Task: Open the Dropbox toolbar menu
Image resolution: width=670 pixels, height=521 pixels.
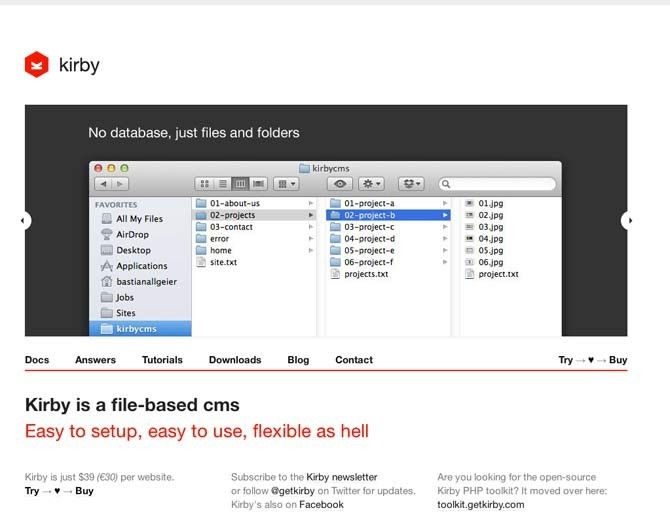Action: pyautogui.click(x=411, y=184)
